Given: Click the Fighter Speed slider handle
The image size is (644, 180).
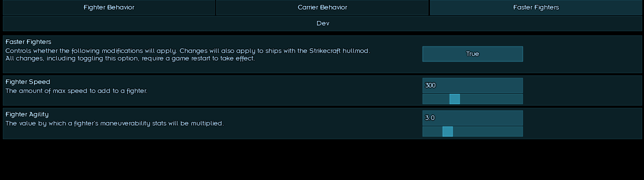Looking at the screenshot, I should 455,99.
